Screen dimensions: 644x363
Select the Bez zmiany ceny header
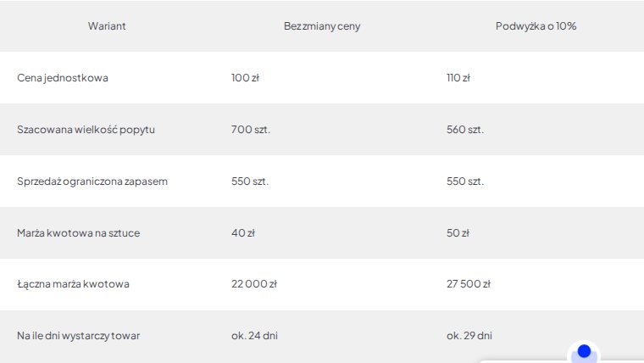pyautogui.click(x=322, y=26)
